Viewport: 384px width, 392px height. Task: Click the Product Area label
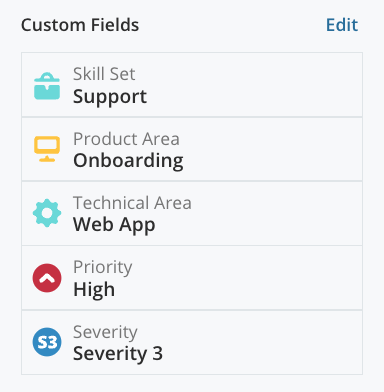point(126,139)
